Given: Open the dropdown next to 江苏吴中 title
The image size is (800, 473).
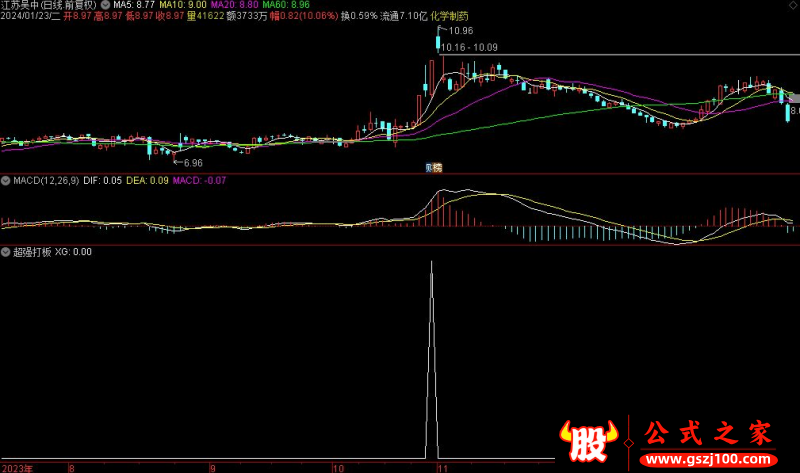Looking at the screenshot, I should click(107, 5).
